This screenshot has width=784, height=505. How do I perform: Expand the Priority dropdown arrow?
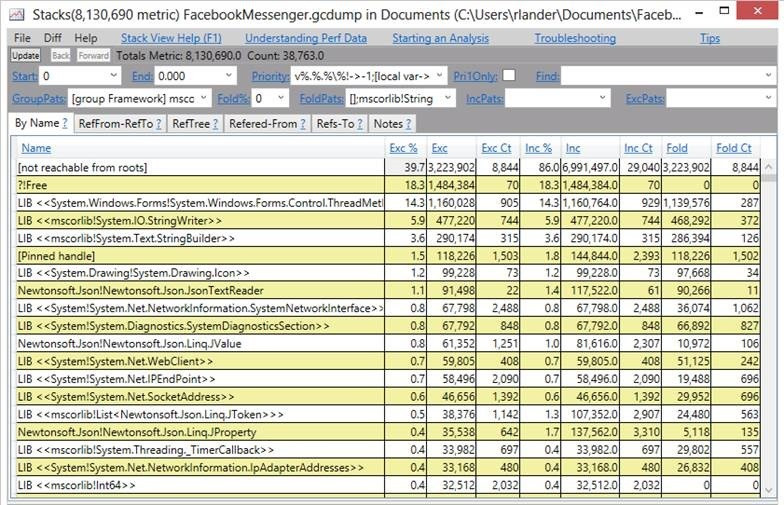440,76
